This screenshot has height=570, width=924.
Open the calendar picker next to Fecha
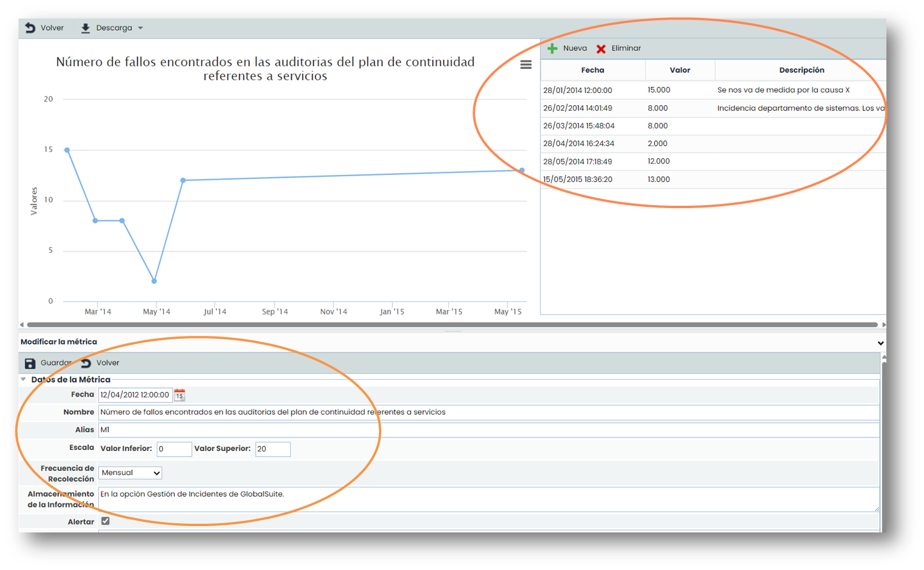pyautogui.click(x=179, y=395)
